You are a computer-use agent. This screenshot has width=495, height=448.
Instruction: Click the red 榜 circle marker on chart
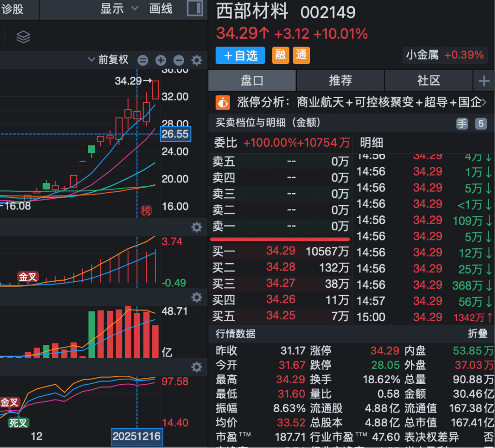tap(146, 210)
